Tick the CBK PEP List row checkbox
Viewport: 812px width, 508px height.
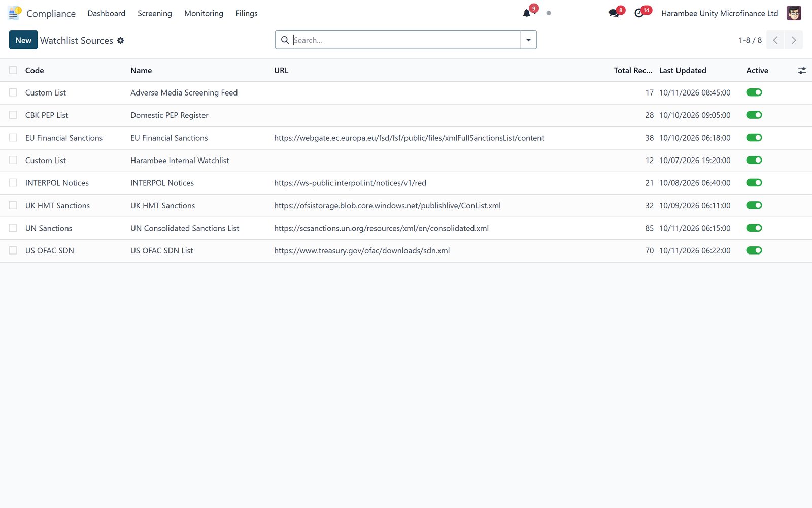click(x=13, y=115)
